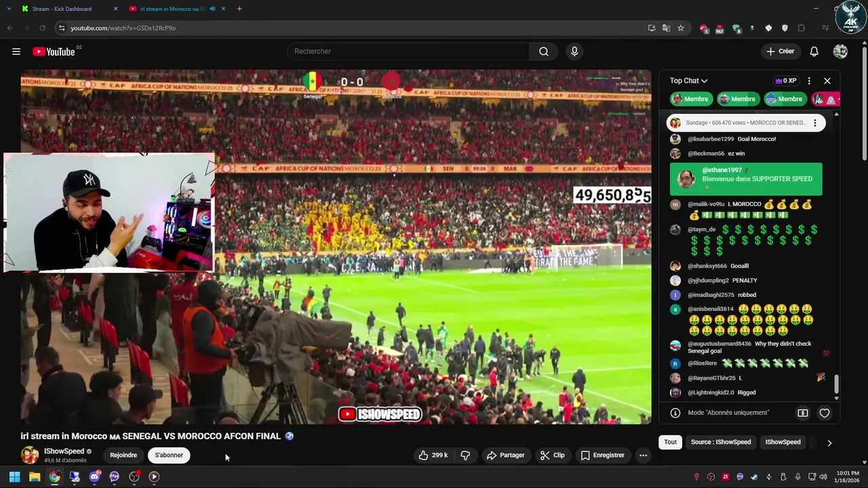Open OBS Studio from the taskbar
Screen dimensions: 868x488
(134, 476)
